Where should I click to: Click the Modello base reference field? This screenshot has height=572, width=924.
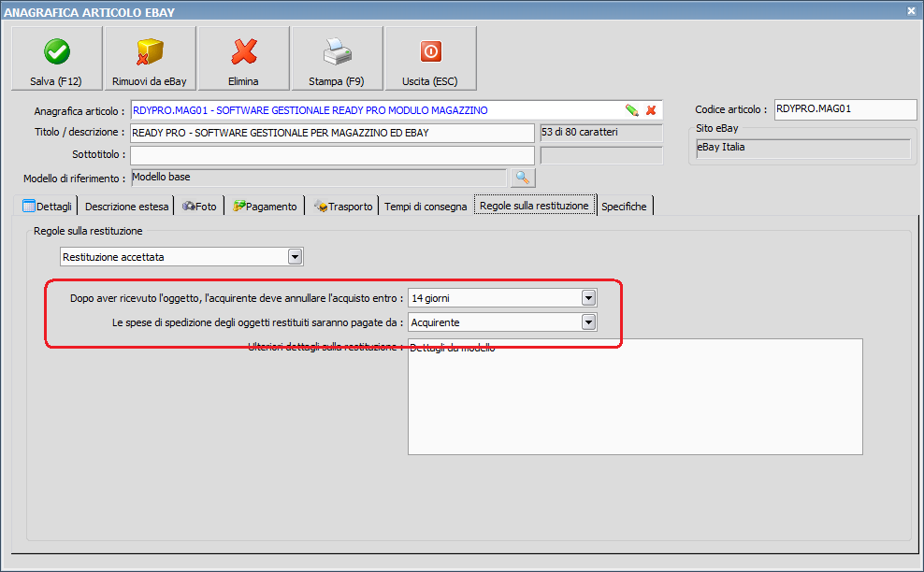318,178
